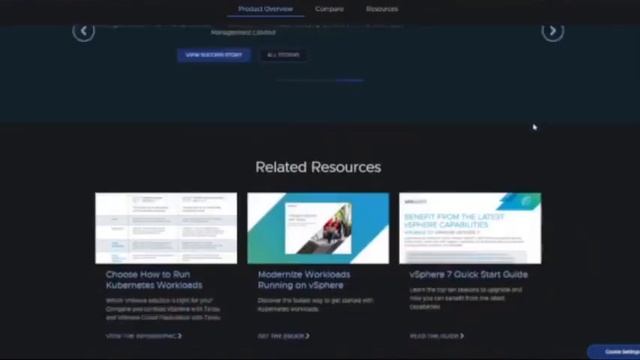Follow the Get the eBook link
Image resolution: width=640 pixels, height=360 pixels.
tap(284, 336)
